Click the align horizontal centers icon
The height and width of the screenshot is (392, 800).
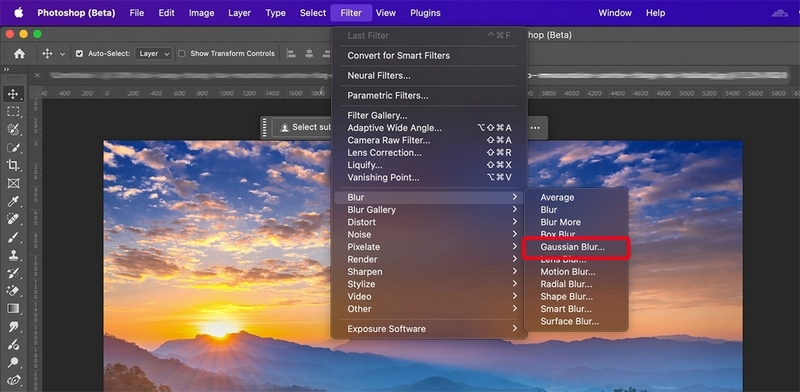coord(309,54)
